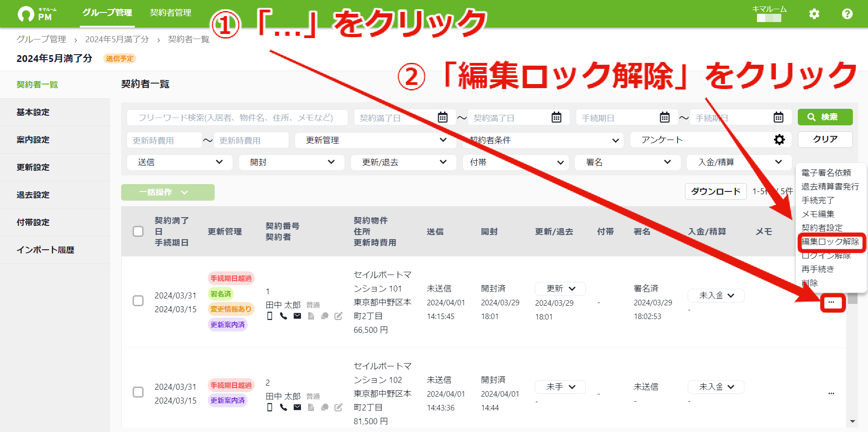Open 案内設定 in sidebar
The width and height of the screenshot is (868, 432).
click(55, 140)
